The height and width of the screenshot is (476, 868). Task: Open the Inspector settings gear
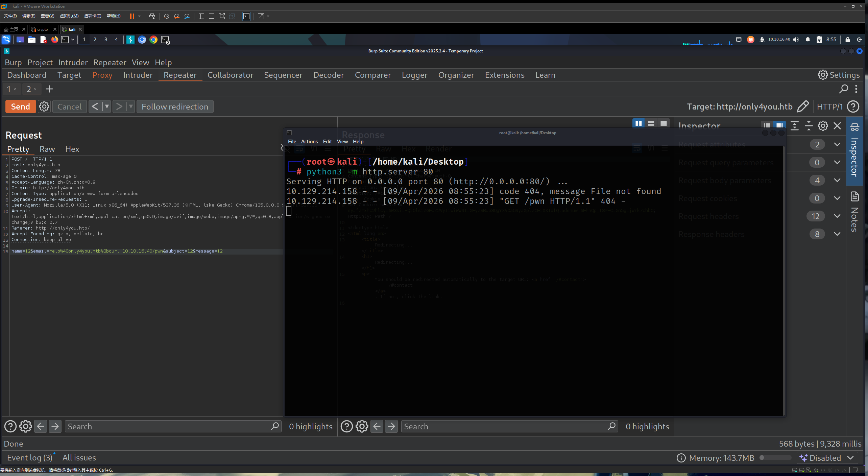pos(823,126)
